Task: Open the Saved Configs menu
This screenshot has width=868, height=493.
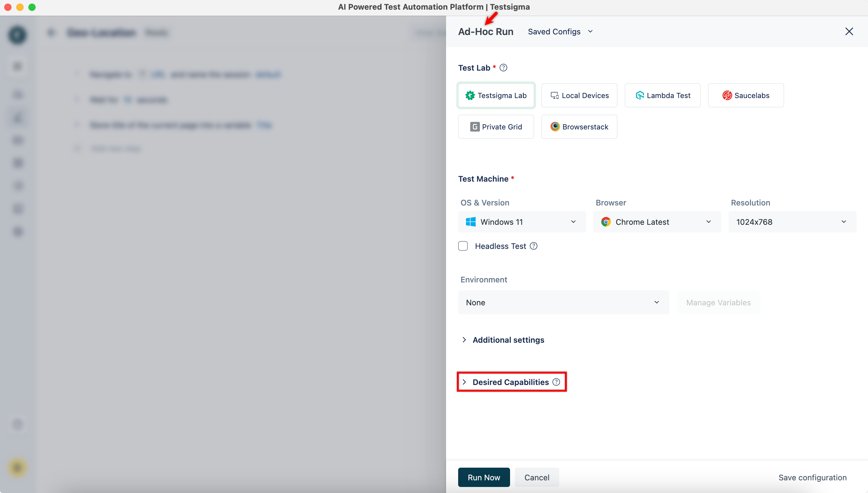Action: [x=560, y=31]
